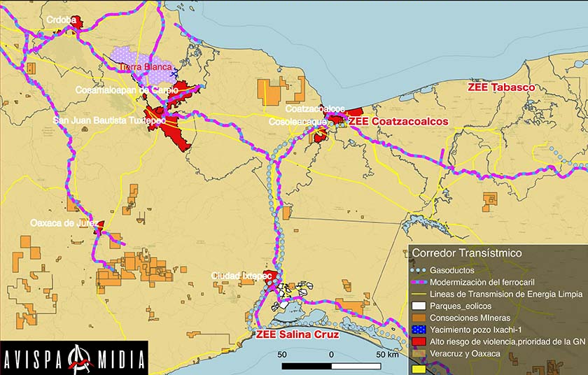This screenshot has height=375, width=588.
Task: Click the map scale bar
Action: point(330,365)
